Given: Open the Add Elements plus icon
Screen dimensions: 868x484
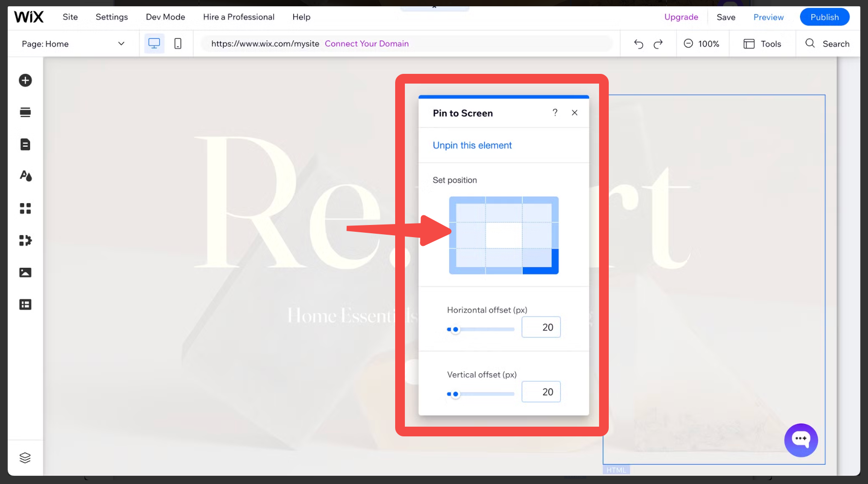Looking at the screenshot, I should pyautogui.click(x=25, y=80).
